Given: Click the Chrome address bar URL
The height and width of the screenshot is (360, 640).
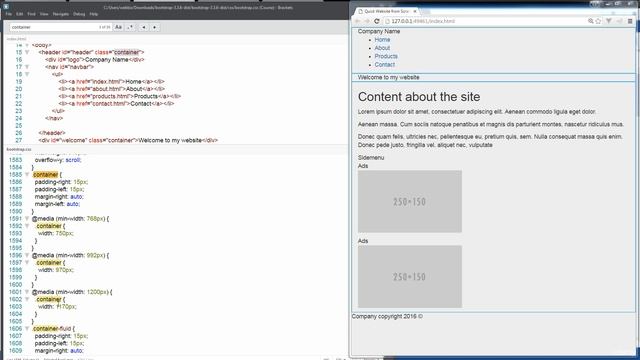Looking at the screenshot, I should [x=423, y=21].
